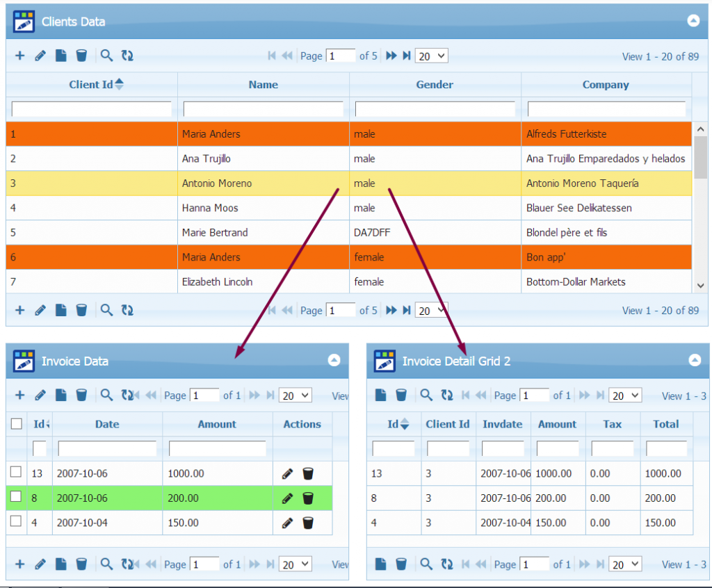Tick the checkbox for invoice 13
The width and height of the screenshot is (712, 588).
pos(16,473)
